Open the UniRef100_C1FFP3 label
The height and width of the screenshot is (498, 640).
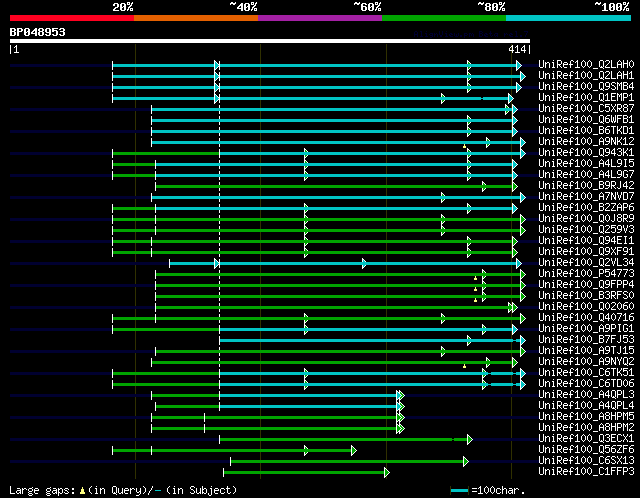586,472
